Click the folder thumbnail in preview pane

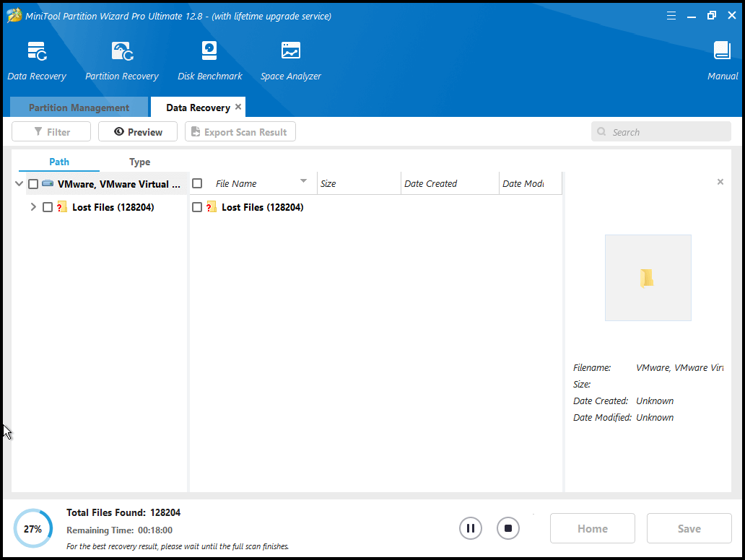648,278
